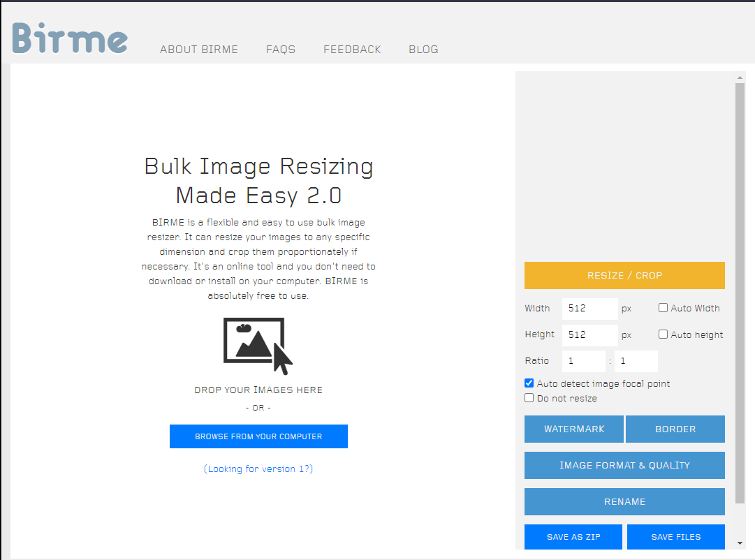The width and height of the screenshot is (755, 560).
Task: Enable the Auto Width checkbox
Action: click(663, 308)
